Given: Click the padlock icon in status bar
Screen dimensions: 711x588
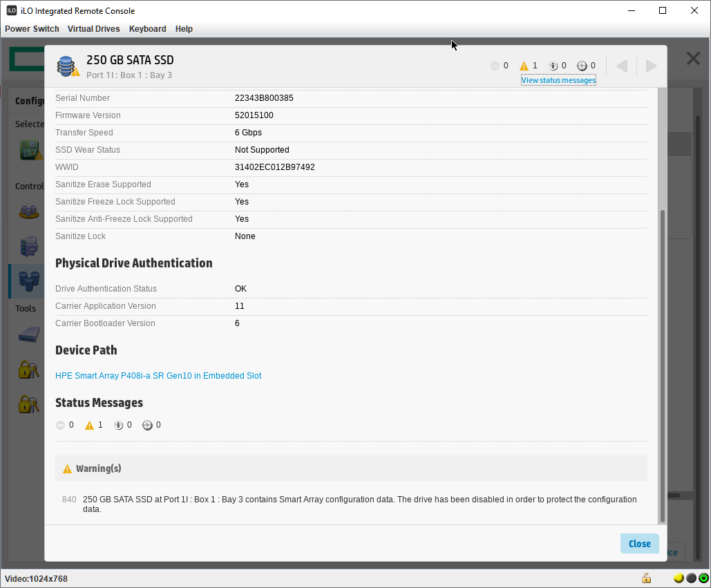Looking at the screenshot, I should point(646,578).
